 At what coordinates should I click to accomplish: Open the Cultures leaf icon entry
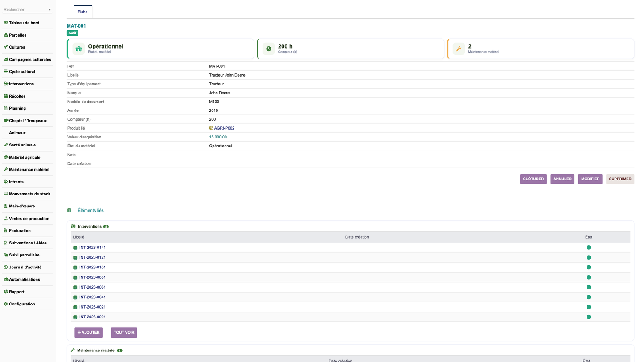click(6, 47)
